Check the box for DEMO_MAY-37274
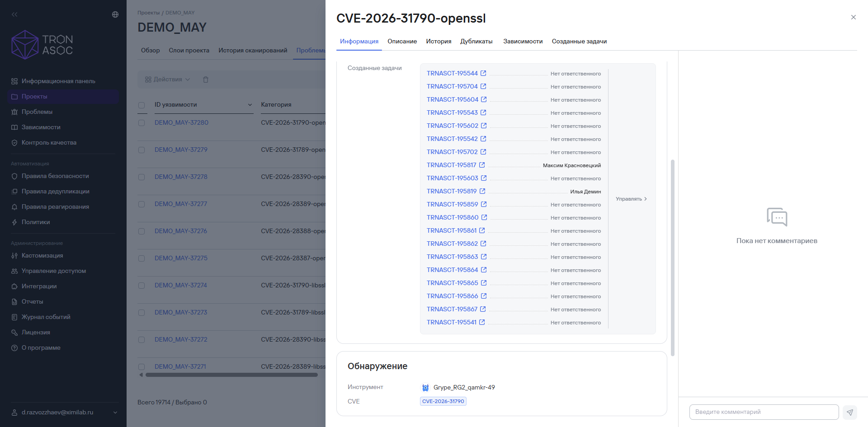The height and width of the screenshot is (427, 868). click(x=142, y=286)
